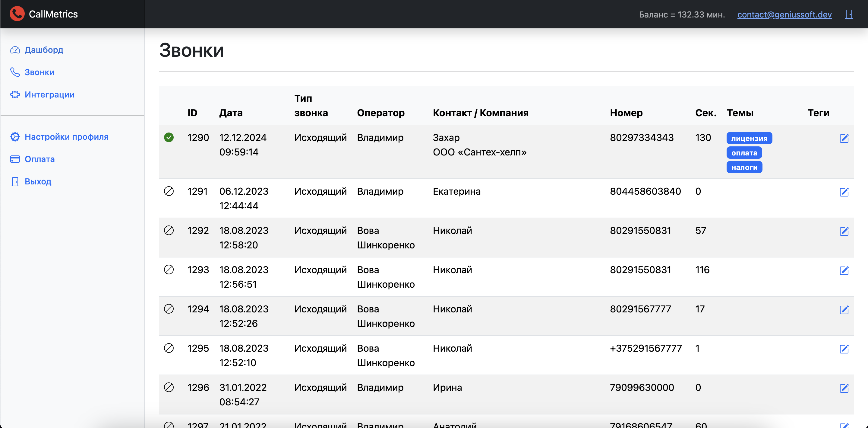
Task: Click the unprocessed status icon for call 1295
Action: tap(169, 348)
